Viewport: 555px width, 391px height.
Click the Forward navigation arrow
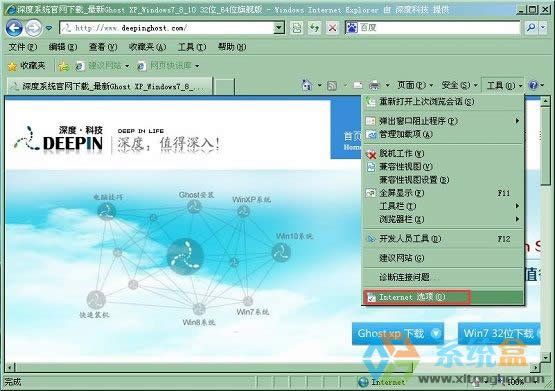click(x=33, y=28)
